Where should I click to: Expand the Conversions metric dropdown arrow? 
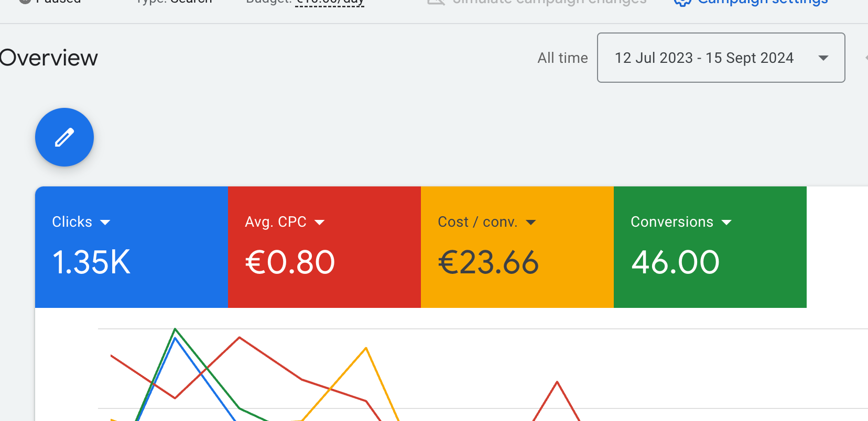[726, 223]
